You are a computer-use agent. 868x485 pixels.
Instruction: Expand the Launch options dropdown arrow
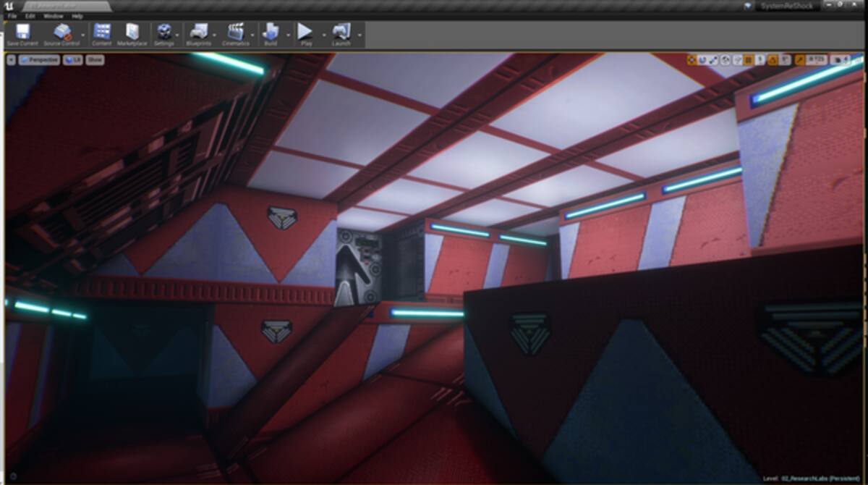tap(359, 34)
